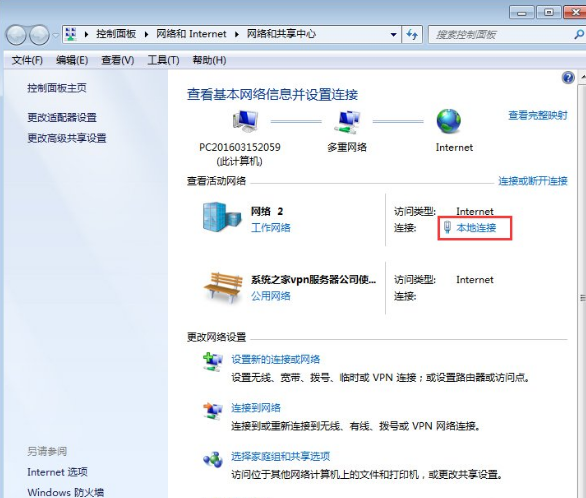The image size is (586, 498).
Task: Click the park bench public network icon
Action: [x=223, y=287]
